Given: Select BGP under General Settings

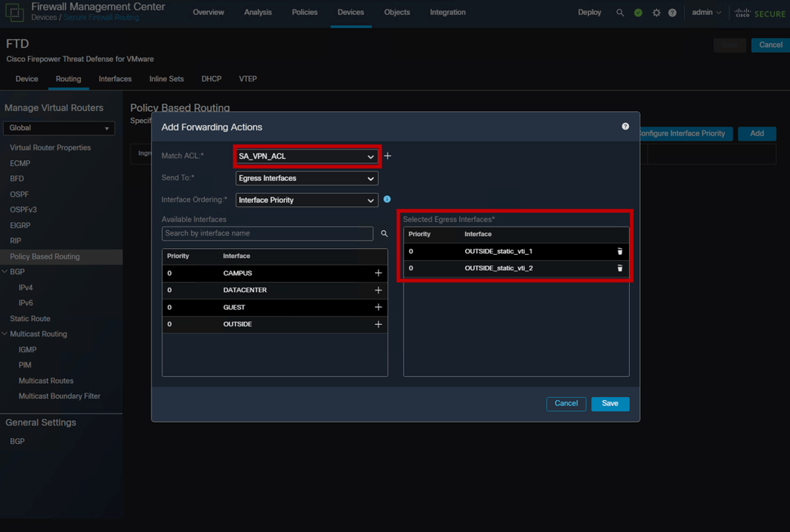Looking at the screenshot, I should click(x=17, y=441).
